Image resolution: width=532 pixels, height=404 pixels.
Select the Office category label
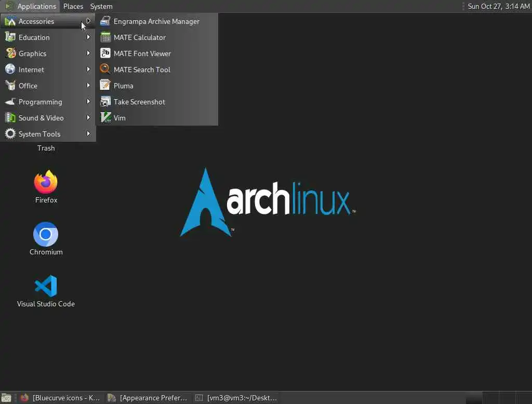[x=28, y=86]
